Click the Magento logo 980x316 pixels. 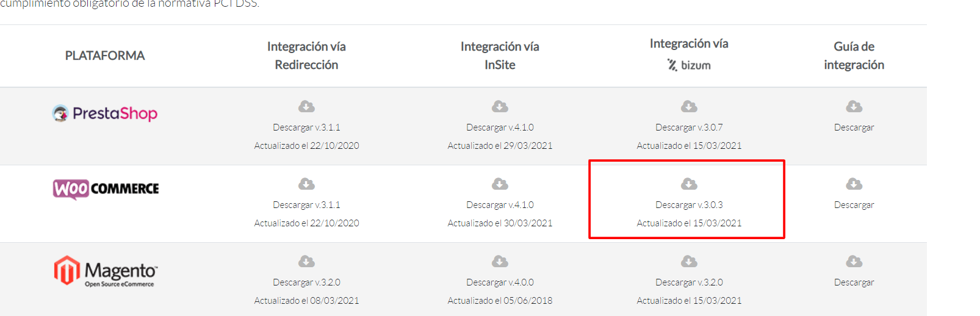106,271
